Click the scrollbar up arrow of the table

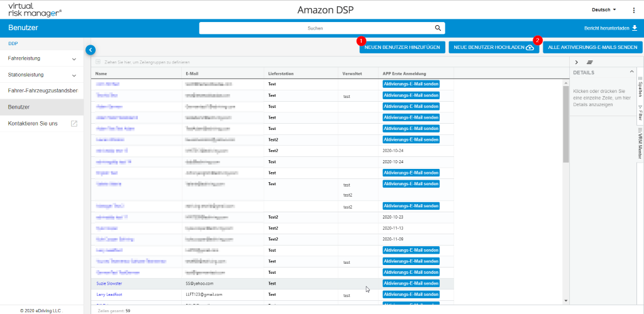coord(565,82)
